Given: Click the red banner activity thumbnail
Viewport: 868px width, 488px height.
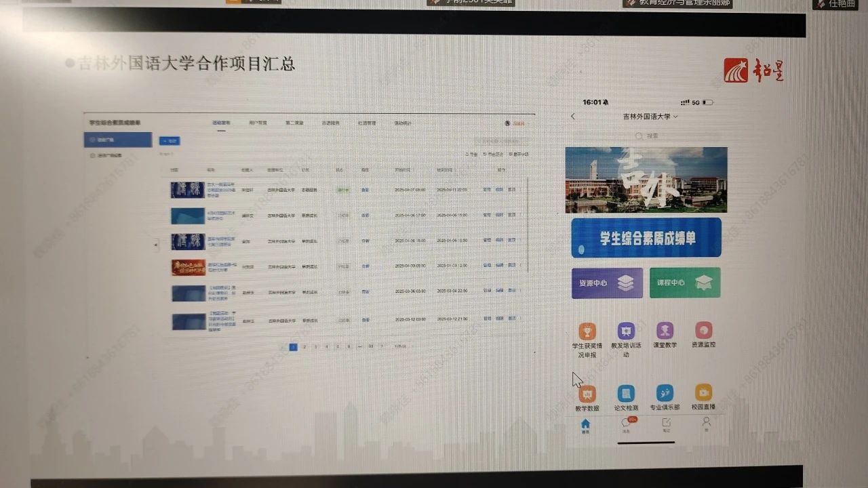Looking at the screenshot, I should point(188,267).
